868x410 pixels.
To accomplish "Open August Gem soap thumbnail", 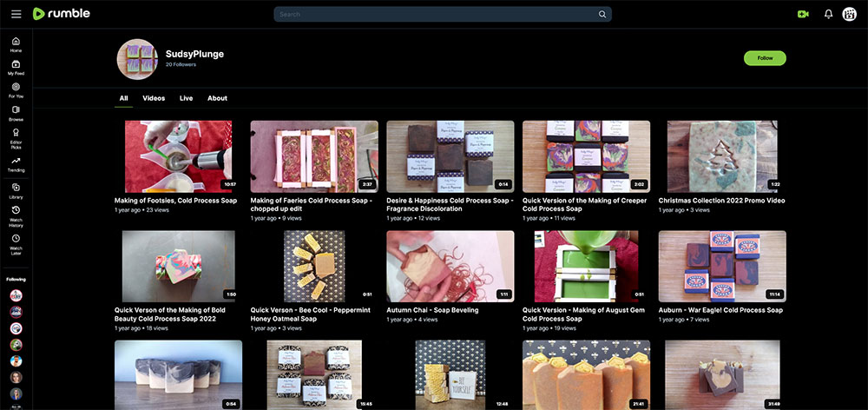I will pyautogui.click(x=586, y=267).
